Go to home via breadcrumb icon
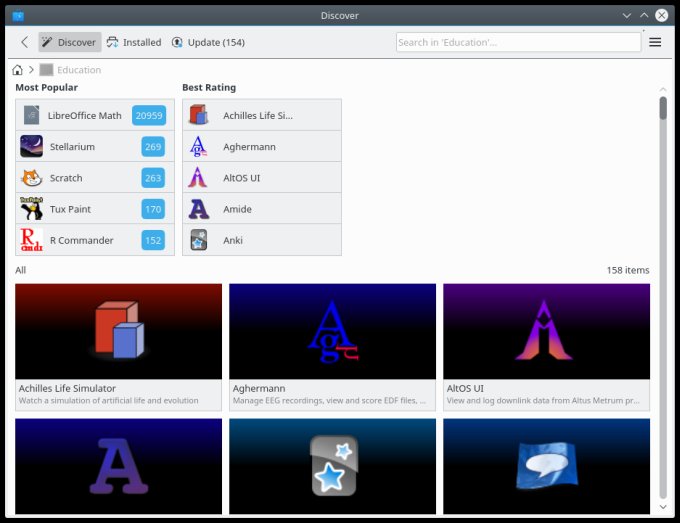 [18, 70]
